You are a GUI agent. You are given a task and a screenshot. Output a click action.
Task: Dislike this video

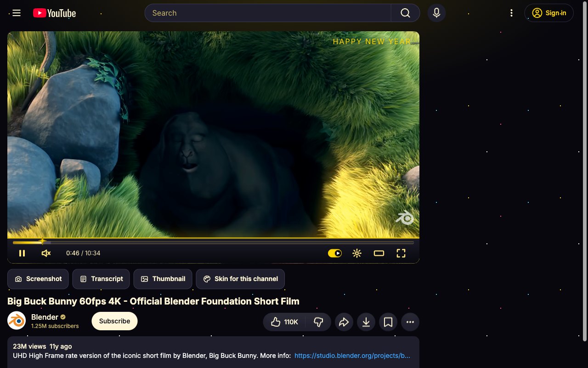pyautogui.click(x=318, y=322)
